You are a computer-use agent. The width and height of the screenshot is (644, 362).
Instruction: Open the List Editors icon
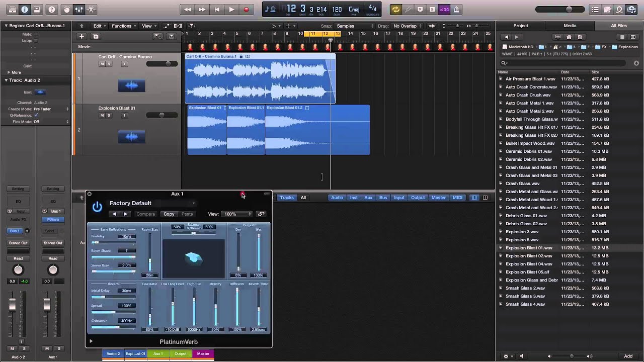[x=595, y=10]
